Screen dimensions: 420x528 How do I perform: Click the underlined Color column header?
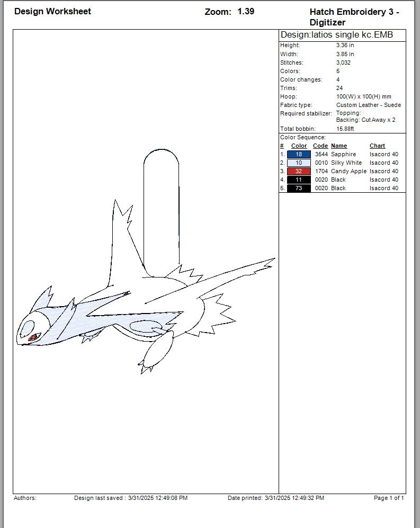point(299,146)
